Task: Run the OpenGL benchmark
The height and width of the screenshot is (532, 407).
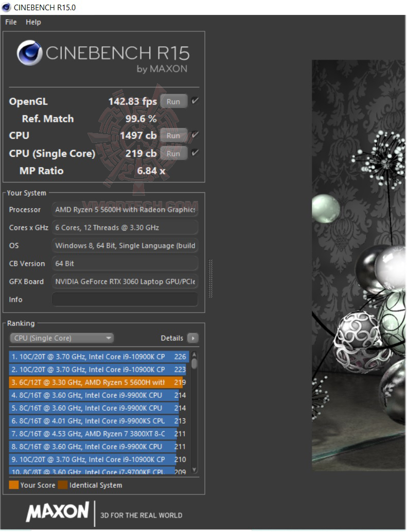Action: point(173,101)
